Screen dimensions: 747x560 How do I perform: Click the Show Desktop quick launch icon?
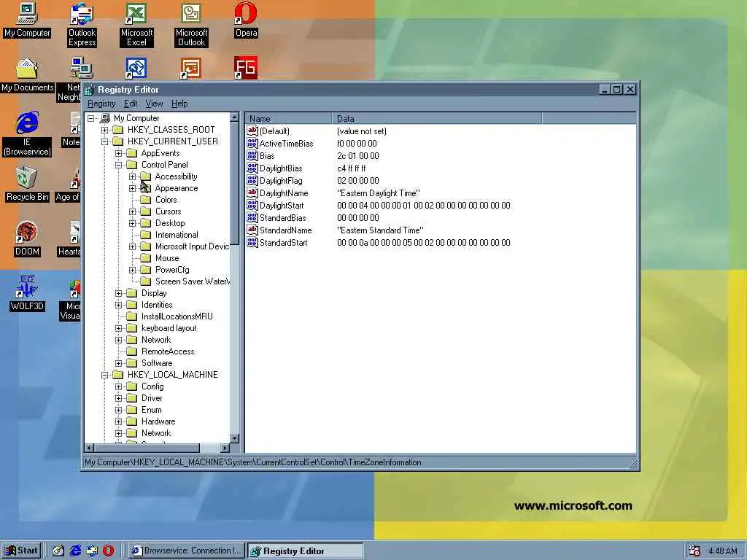tap(58, 551)
